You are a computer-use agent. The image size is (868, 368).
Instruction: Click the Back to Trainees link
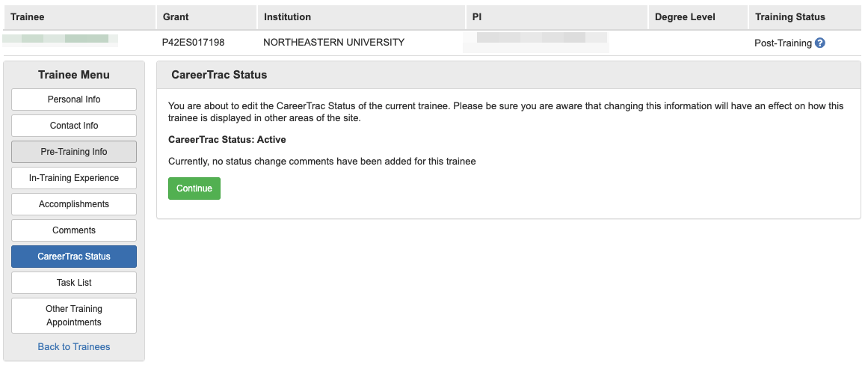click(74, 347)
